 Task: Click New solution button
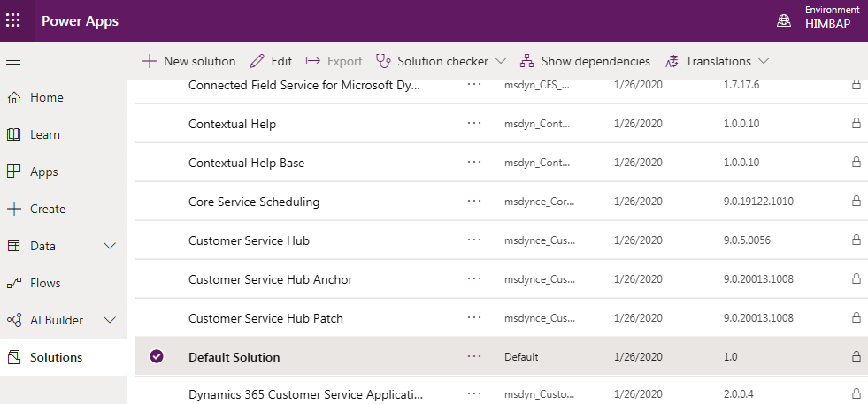tap(188, 61)
